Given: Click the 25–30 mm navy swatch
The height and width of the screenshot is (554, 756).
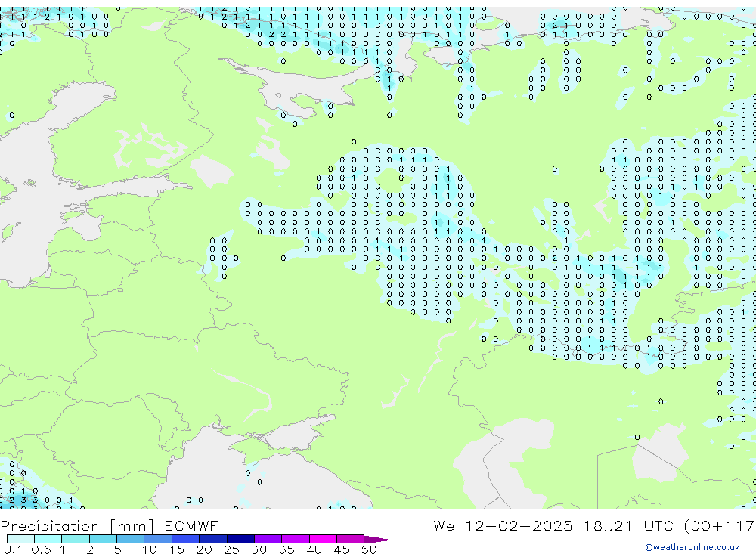Looking at the screenshot, I should (x=240, y=539).
